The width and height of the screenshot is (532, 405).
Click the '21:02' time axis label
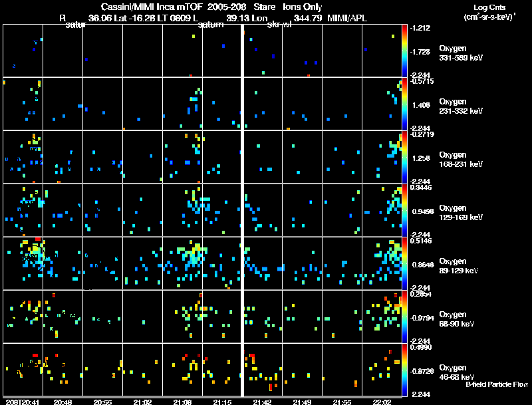click(x=142, y=402)
